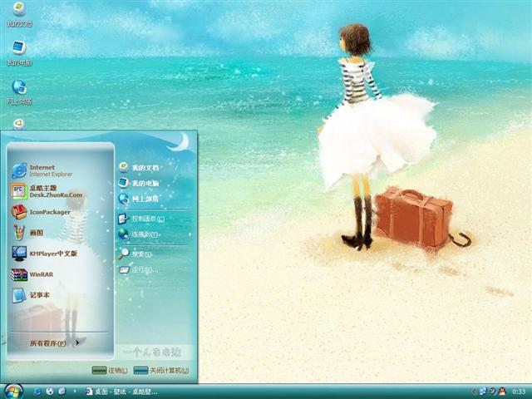Click the 0:33 system clock
Screen dimensions: 532x399
pos(519,392)
